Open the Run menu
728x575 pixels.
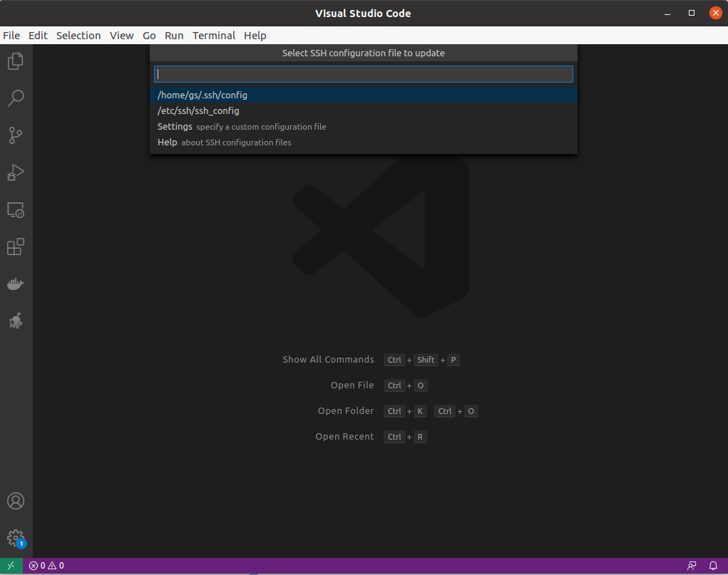click(x=174, y=36)
